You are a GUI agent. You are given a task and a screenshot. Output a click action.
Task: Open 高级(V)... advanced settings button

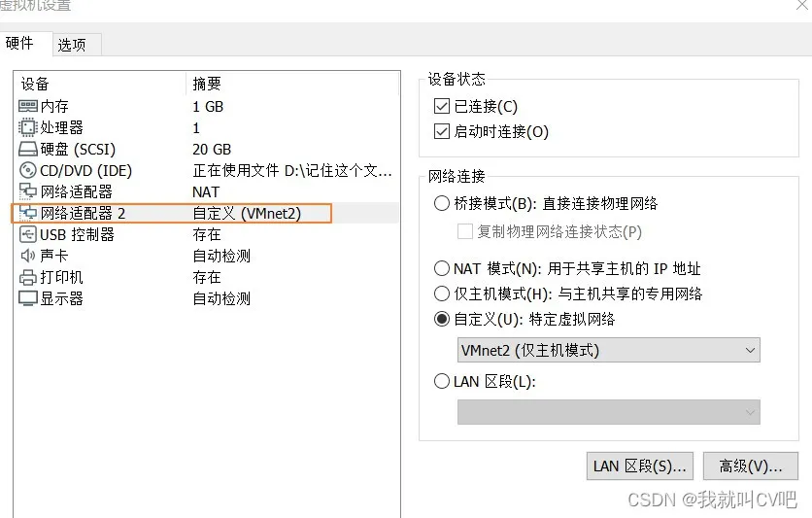point(750,466)
